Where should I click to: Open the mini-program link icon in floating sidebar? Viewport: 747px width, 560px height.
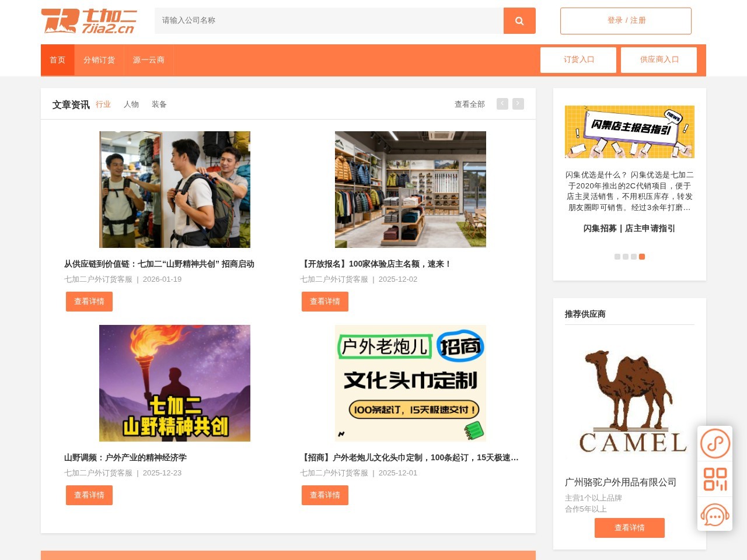(x=715, y=443)
